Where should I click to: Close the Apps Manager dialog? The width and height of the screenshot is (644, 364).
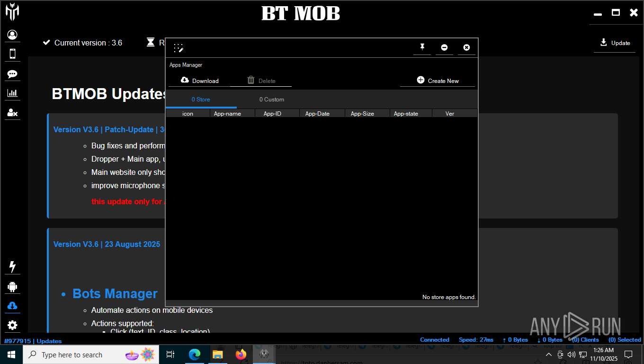point(466,47)
